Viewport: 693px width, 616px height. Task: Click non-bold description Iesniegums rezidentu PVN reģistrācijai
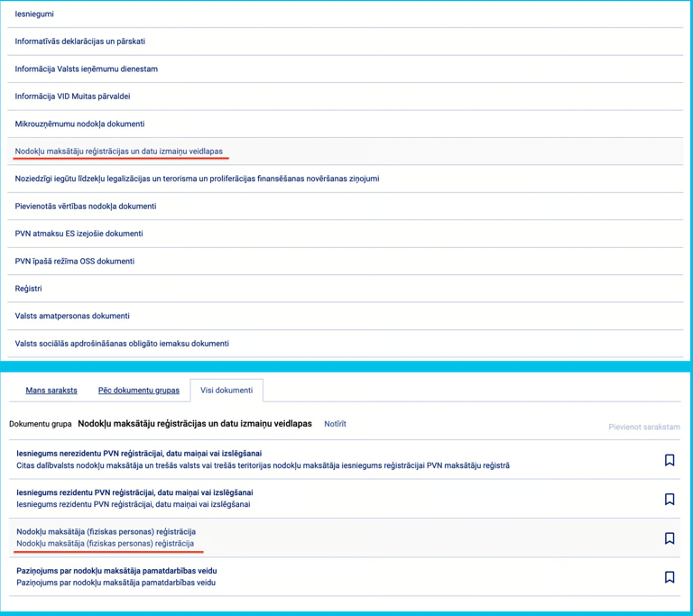133,504
